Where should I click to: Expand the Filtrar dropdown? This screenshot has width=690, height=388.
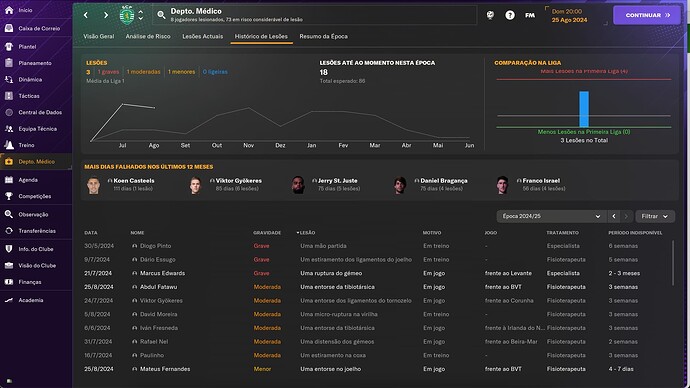(655, 216)
